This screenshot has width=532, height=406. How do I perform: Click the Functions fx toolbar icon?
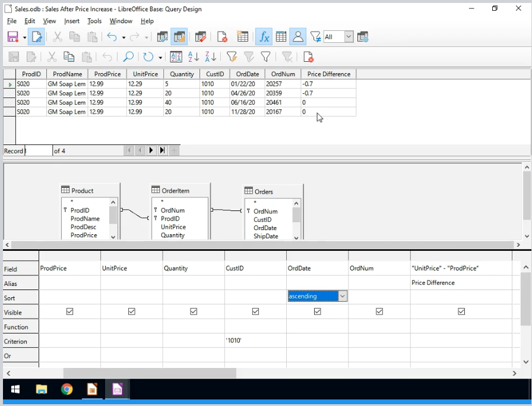pos(264,37)
